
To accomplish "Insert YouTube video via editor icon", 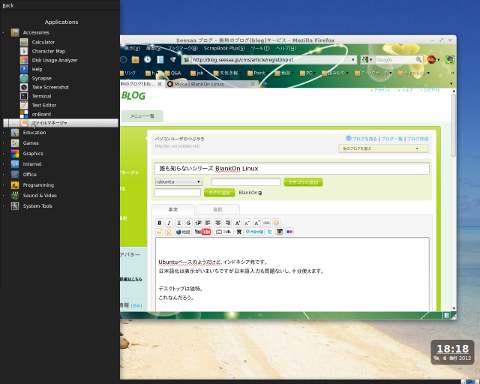I will [x=203, y=232].
